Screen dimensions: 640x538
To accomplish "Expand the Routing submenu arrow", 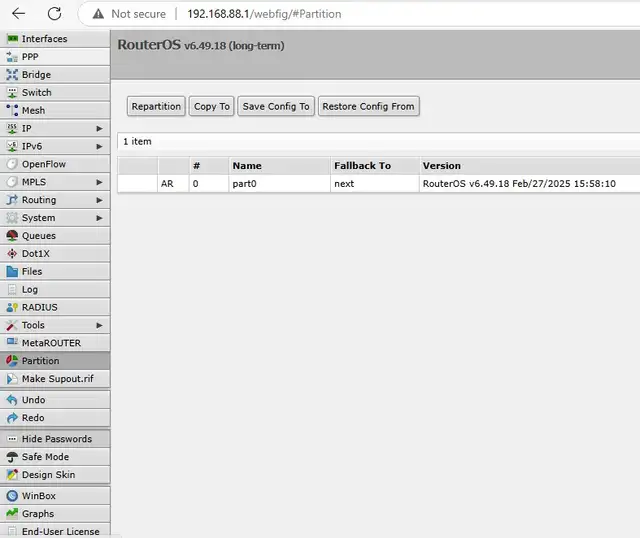I will [x=99, y=200].
